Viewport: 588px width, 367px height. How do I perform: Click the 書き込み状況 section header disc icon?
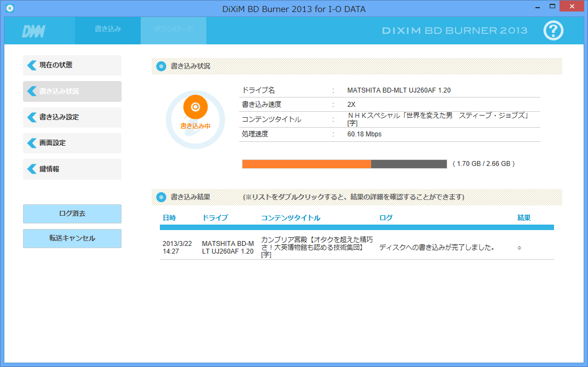pyautogui.click(x=161, y=66)
